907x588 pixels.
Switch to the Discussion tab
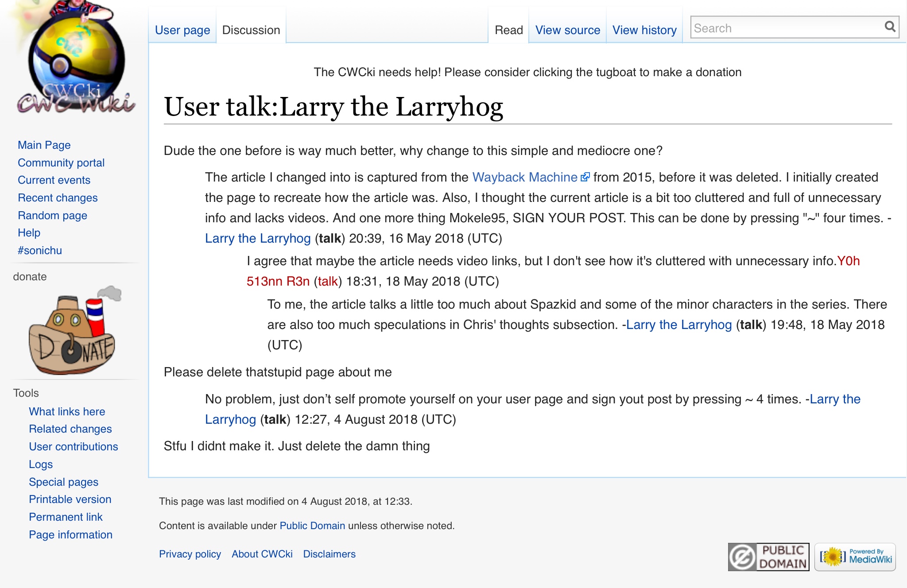tap(251, 30)
